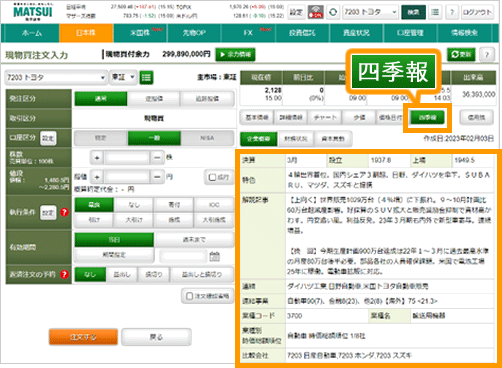The height and width of the screenshot is (368, 502).
Task: Click the − button for the 指値 price
Action: (157, 177)
